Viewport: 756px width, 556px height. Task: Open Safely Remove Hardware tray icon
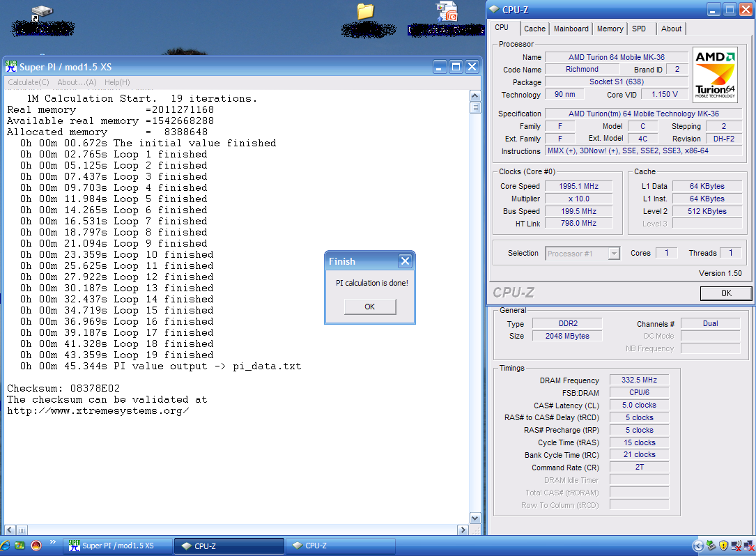[x=711, y=546]
